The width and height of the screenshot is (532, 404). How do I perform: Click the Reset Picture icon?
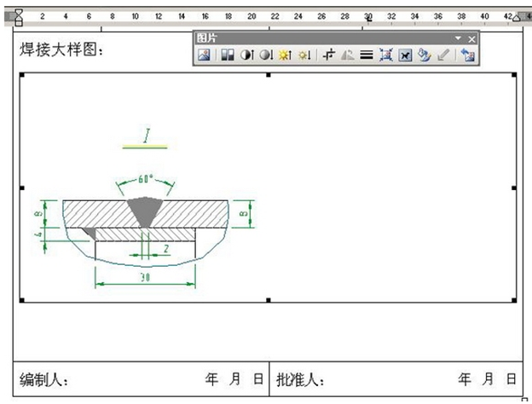467,55
